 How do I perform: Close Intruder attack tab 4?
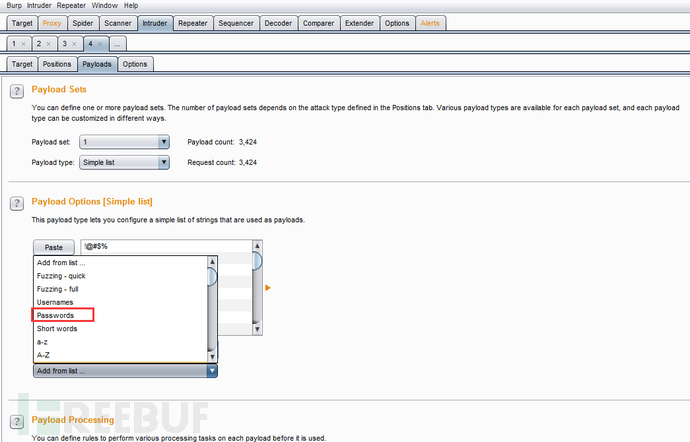point(100,44)
